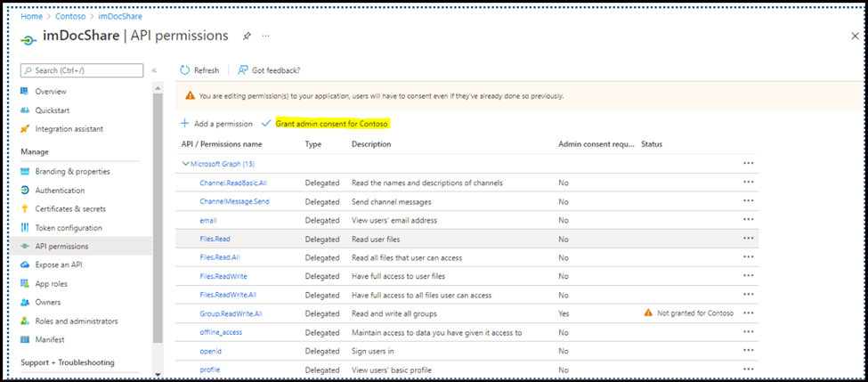The image size is (868, 382).
Task: Open ellipsis menu for openid row
Action: pyautogui.click(x=749, y=351)
